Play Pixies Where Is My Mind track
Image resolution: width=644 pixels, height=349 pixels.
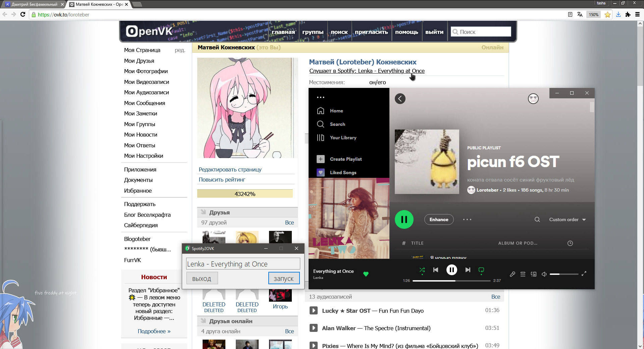[313, 345]
